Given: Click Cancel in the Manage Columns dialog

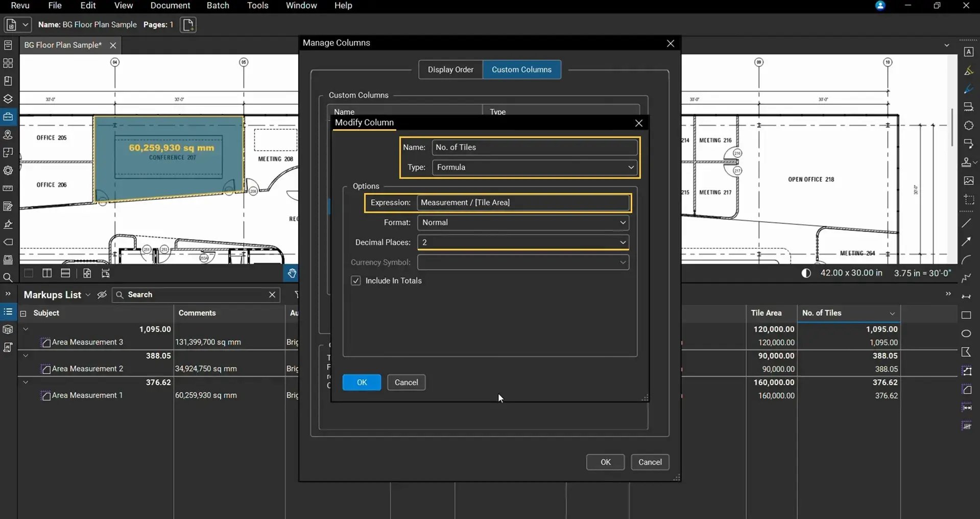Looking at the screenshot, I should tap(650, 462).
